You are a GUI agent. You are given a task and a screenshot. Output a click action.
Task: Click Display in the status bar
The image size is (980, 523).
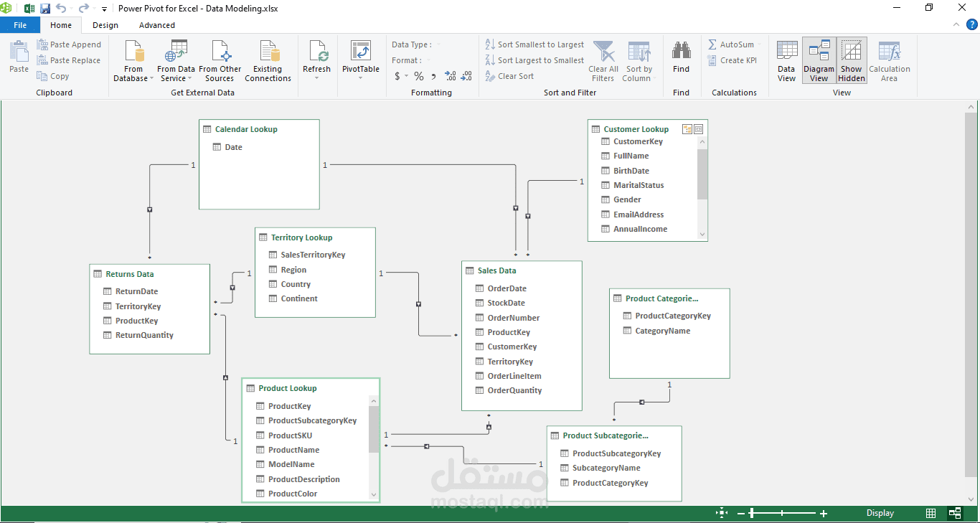[880, 513]
